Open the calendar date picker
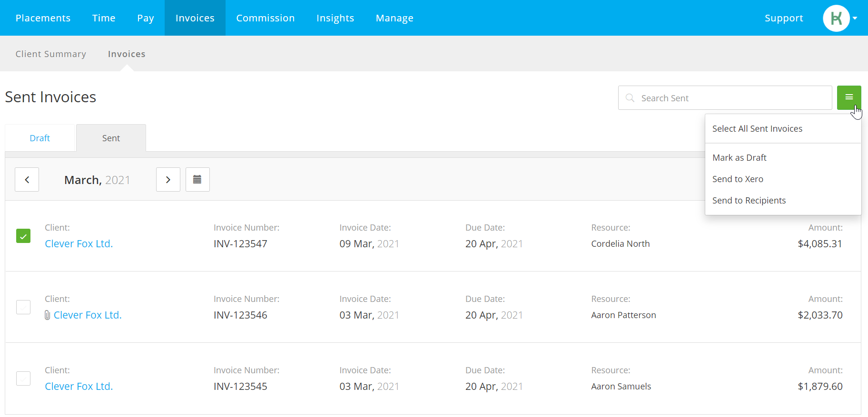Image resolution: width=868 pixels, height=417 pixels. coord(197,179)
